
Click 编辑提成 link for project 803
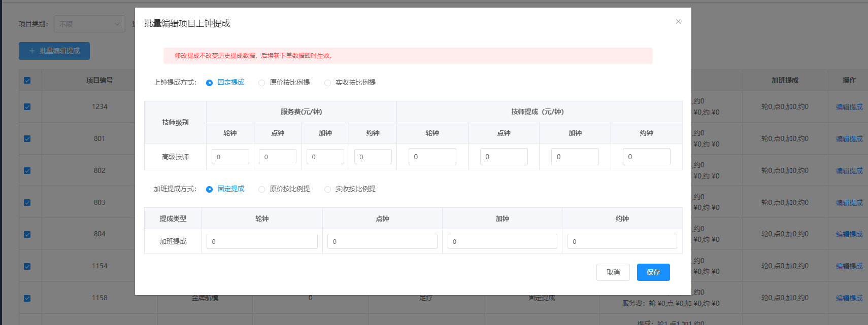pyautogui.click(x=849, y=203)
